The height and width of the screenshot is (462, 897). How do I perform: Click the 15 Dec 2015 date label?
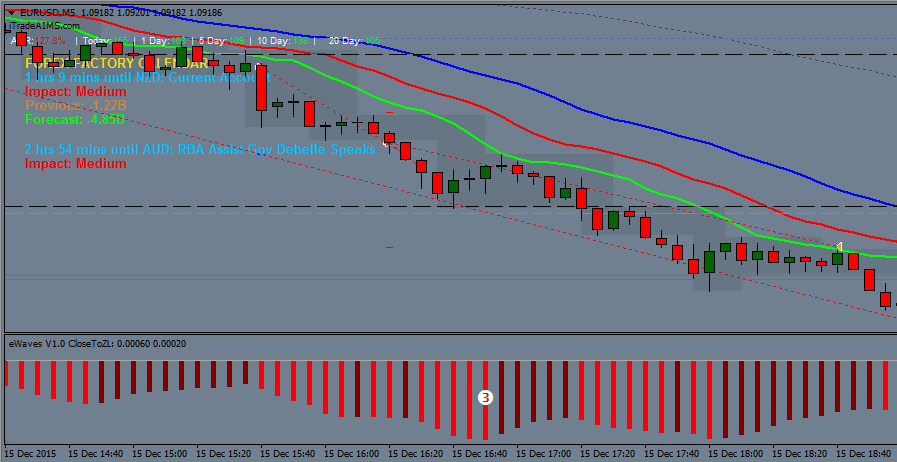32,453
